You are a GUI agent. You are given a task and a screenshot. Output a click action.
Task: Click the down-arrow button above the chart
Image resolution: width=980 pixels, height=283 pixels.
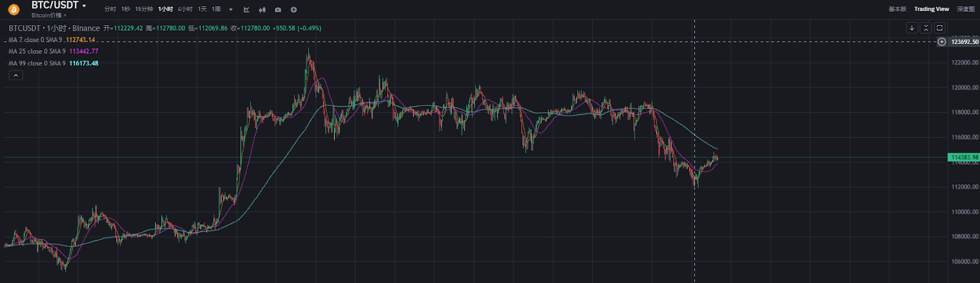(912, 28)
